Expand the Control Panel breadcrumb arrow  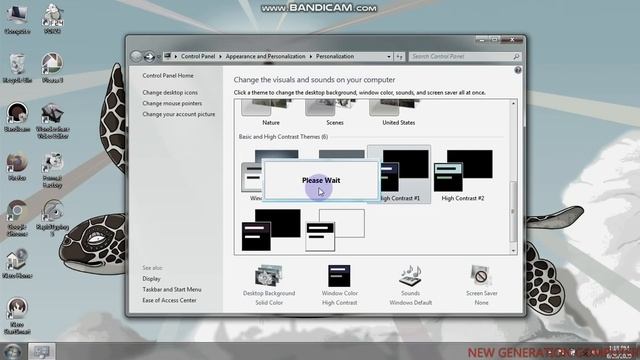click(220, 56)
